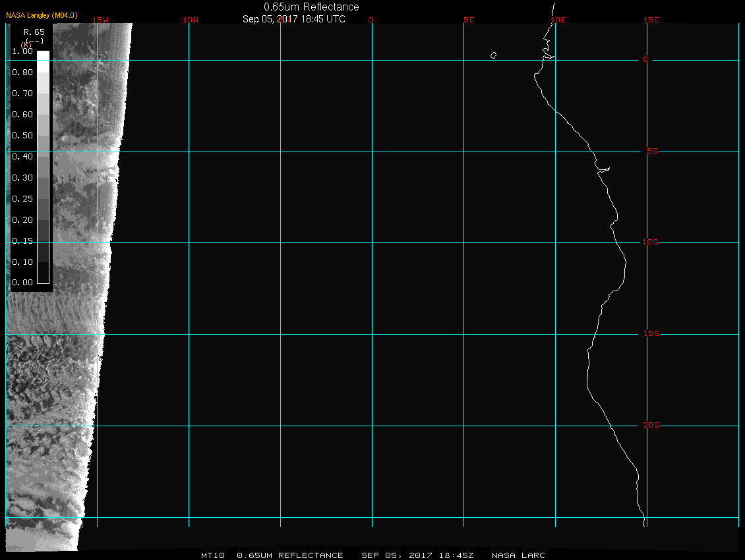745x560 pixels.
Task: Click the 0.80 colorbar value
Action: click(x=22, y=72)
